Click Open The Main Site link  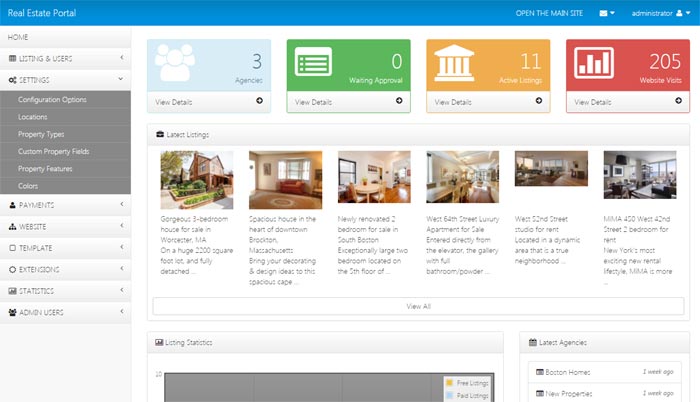point(549,13)
